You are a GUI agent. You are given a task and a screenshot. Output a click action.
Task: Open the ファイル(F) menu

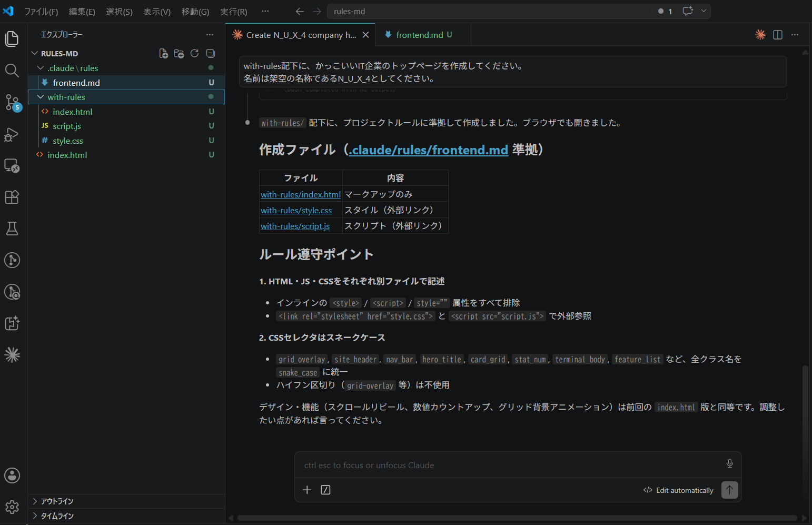pyautogui.click(x=41, y=12)
